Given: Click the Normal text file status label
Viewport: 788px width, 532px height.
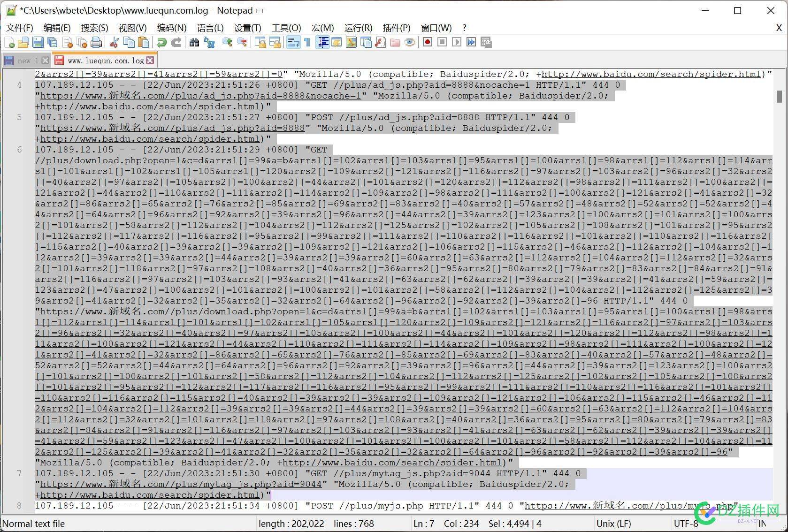Looking at the screenshot, I should tap(34, 524).
